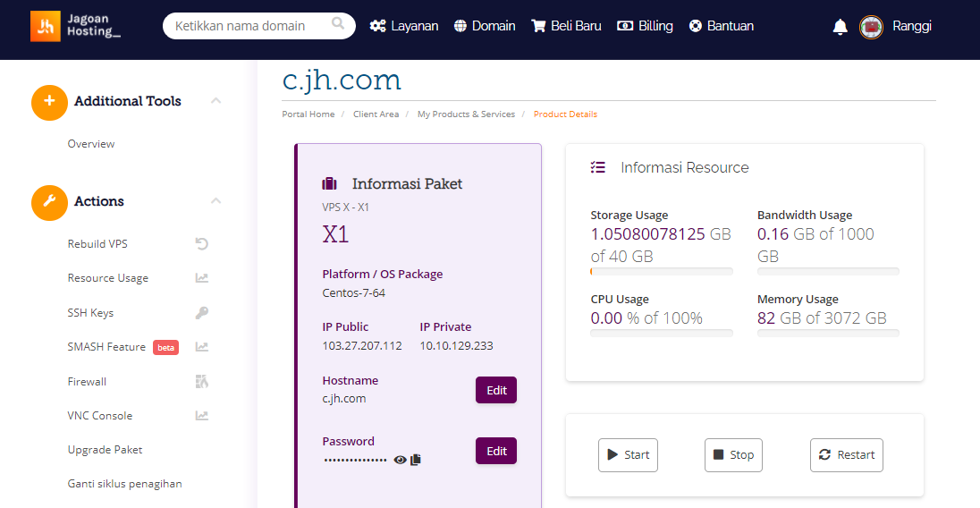Open the Ranggi user menu
The width and height of the screenshot is (980, 508).
[912, 26]
